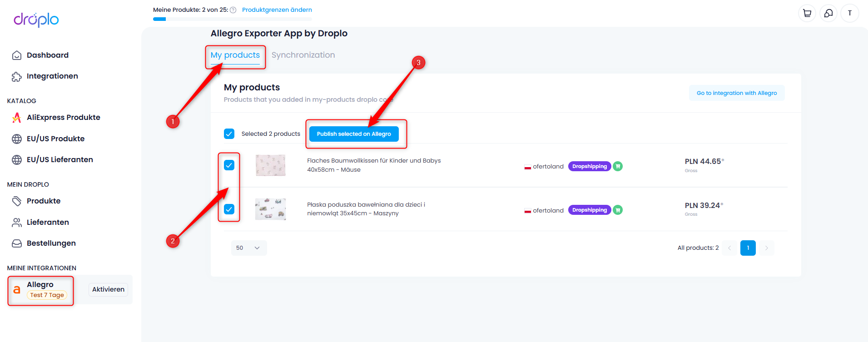The image size is (868, 342).
Task: Open the support headset icon in header
Action: tap(828, 13)
